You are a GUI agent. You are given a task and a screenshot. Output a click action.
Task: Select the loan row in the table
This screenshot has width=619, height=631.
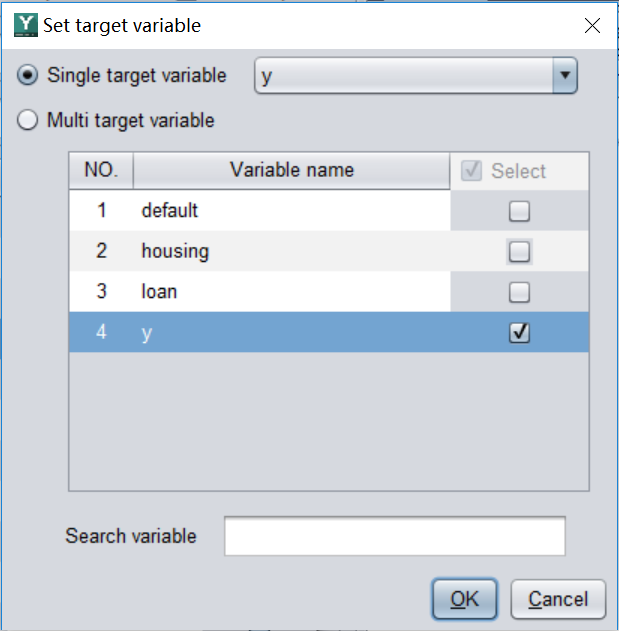point(290,292)
